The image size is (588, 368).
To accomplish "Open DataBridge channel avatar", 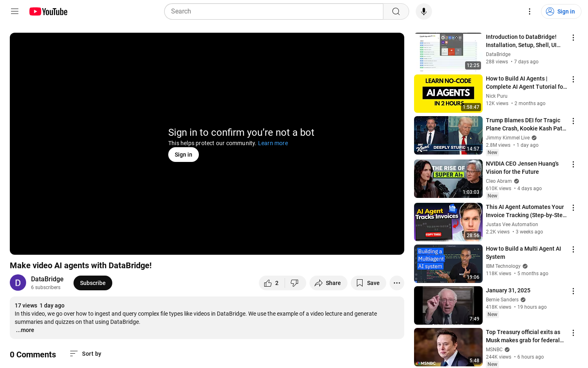I will click(x=18, y=283).
